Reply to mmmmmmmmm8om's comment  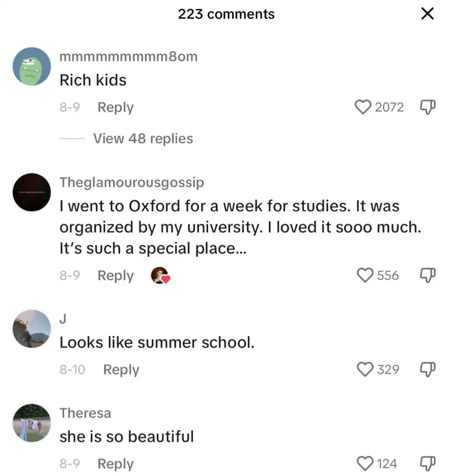click(115, 107)
